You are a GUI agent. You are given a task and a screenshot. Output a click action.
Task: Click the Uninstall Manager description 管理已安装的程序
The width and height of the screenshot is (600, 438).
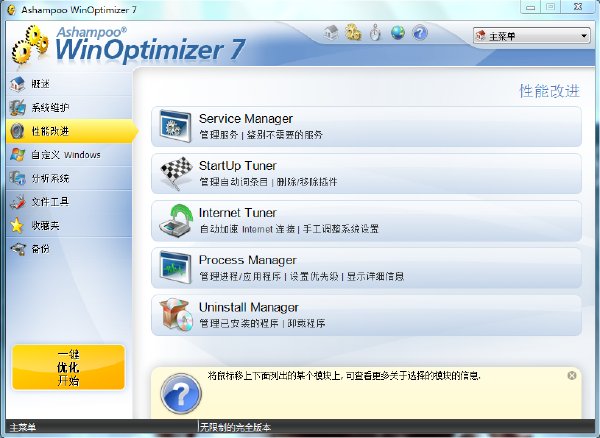[239, 323]
